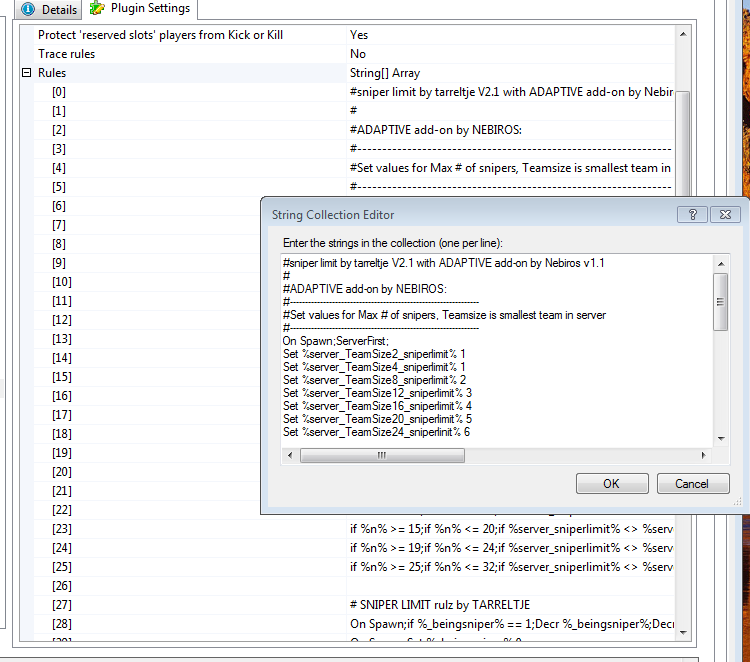The image size is (750, 662).
Task: Open the Plugin Settings tab
Action: coord(148,9)
